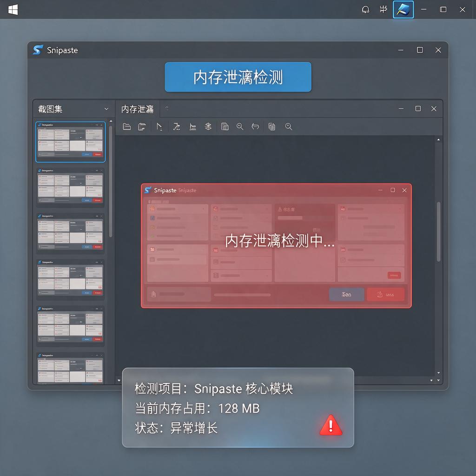Click the overlapping windows paste icon

pyautogui.click(x=225, y=126)
